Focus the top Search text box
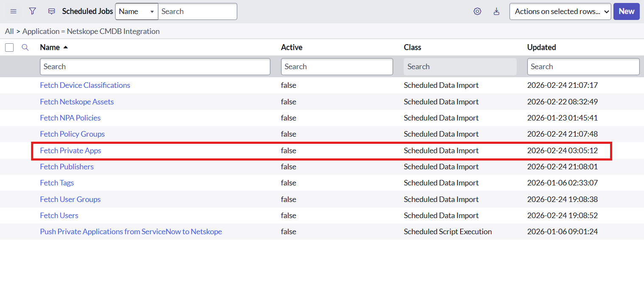644x300 pixels. [197, 11]
